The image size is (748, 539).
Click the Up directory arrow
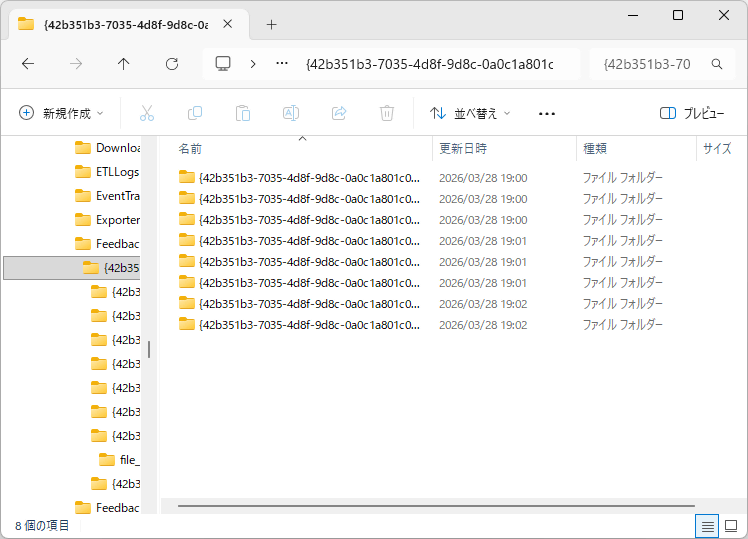[x=124, y=63]
